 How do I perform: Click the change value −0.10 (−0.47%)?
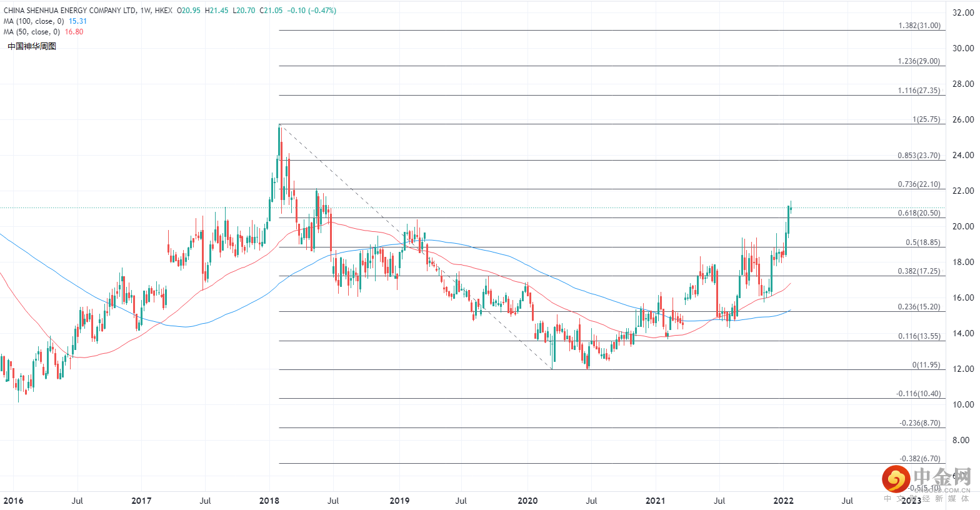[x=311, y=11]
